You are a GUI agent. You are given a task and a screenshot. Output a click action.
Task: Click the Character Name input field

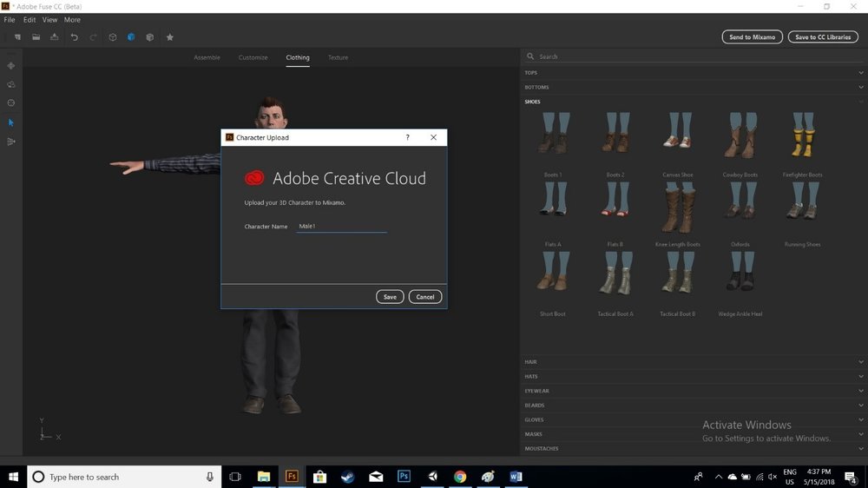click(341, 226)
